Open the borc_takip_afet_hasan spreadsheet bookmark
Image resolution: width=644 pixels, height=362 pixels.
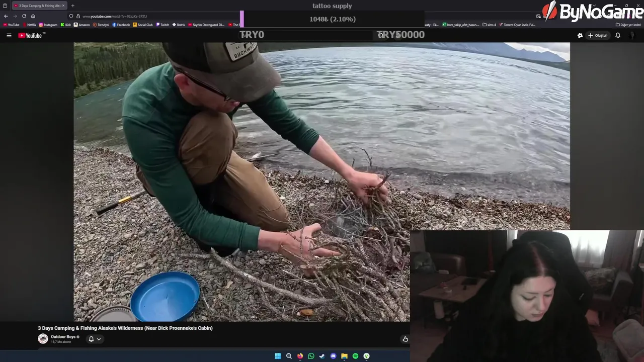click(461, 25)
